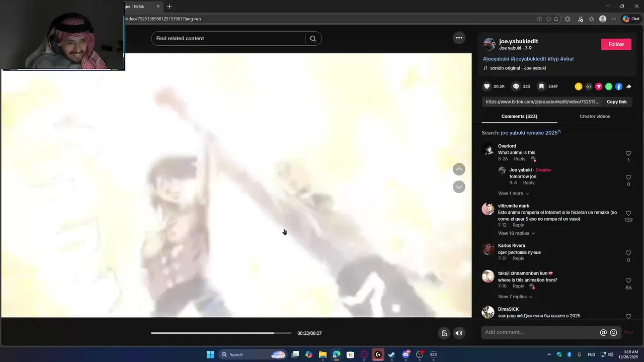Send to friends with red paper-plane icon

click(x=599, y=86)
